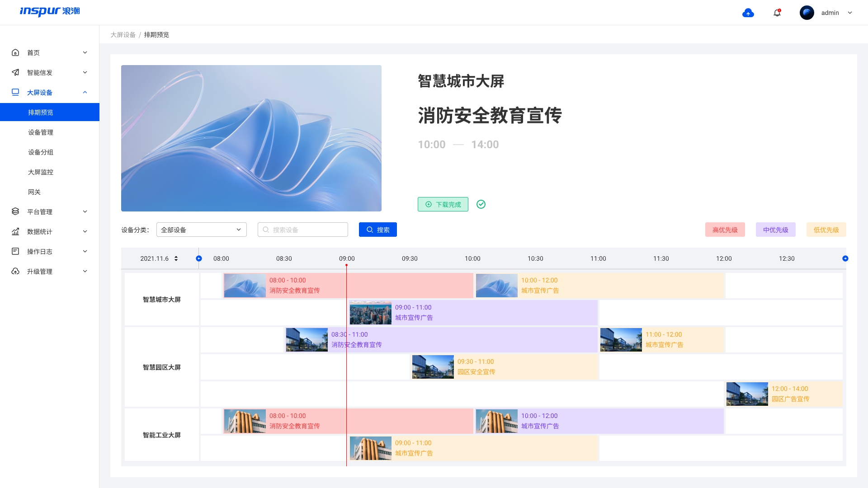Open 智慧城市大屏 08:00-10:00 消防安全教育宣传 block
This screenshot has width=868, height=488.
(x=348, y=286)
